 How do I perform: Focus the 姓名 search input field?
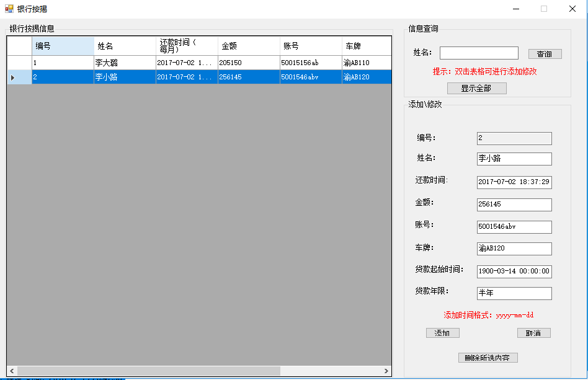[x=479, y=53]
